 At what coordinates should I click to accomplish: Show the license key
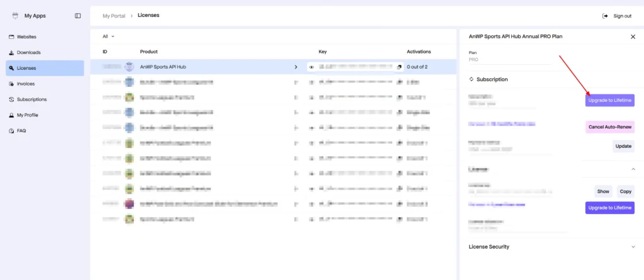click(603, 191)
